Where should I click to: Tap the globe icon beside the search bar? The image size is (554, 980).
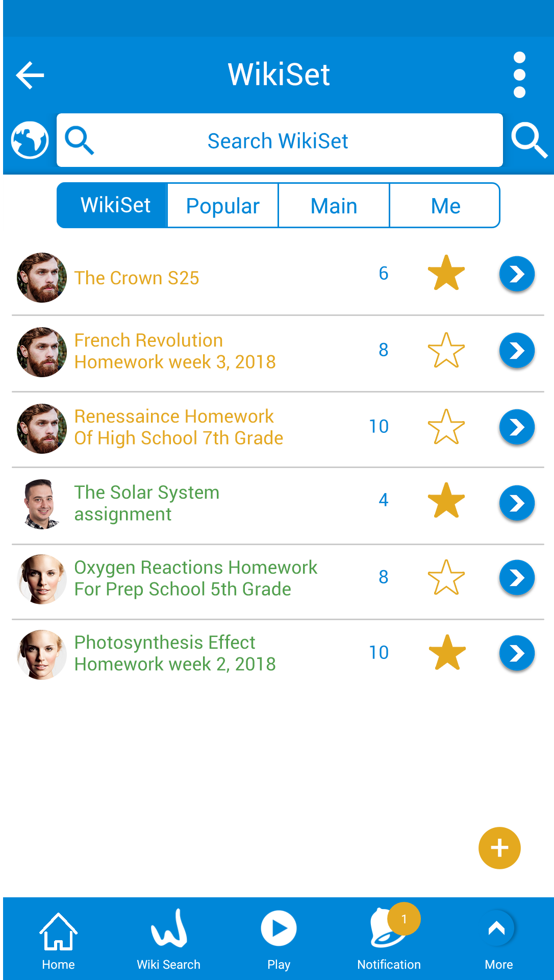pyautogui.click(x=30, y=140)
